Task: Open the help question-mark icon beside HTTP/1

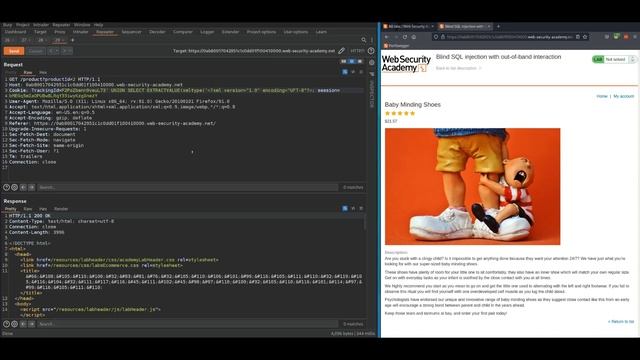Action: [x=371, y=51]
